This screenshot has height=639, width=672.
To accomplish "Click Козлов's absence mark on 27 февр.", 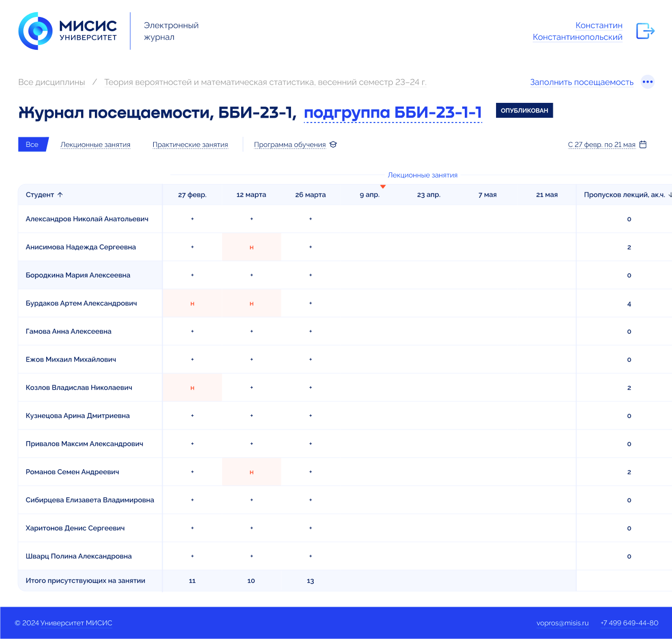I will [x=192, y=388].
